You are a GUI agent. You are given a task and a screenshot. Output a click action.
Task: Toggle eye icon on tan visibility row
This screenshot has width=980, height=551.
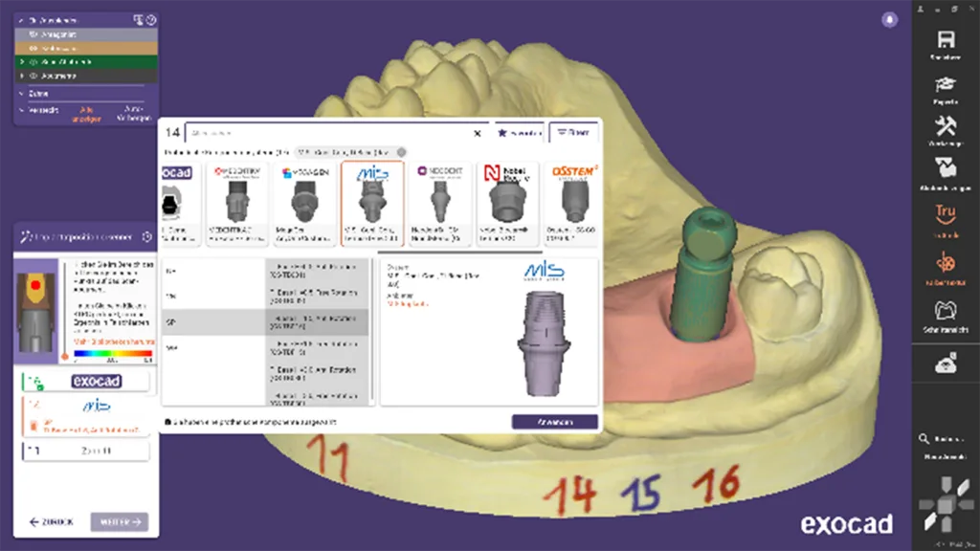tap(33, 48)
